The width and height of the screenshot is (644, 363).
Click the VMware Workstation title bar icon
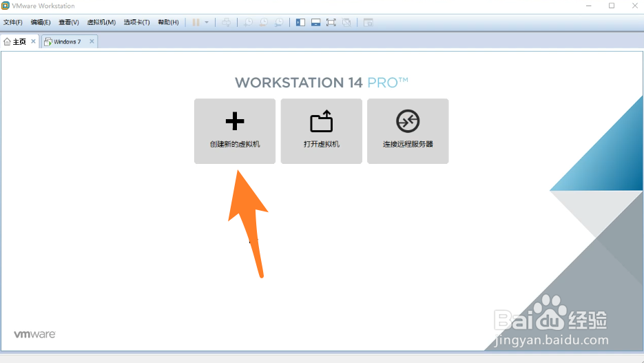click(x=6, y=6)
